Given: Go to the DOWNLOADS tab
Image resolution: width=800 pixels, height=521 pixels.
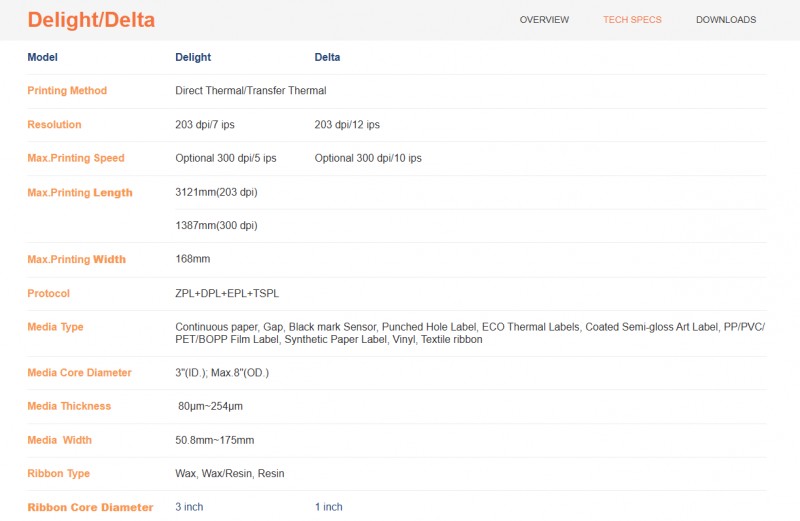Looking at the screenshot, I should [725, 20].
